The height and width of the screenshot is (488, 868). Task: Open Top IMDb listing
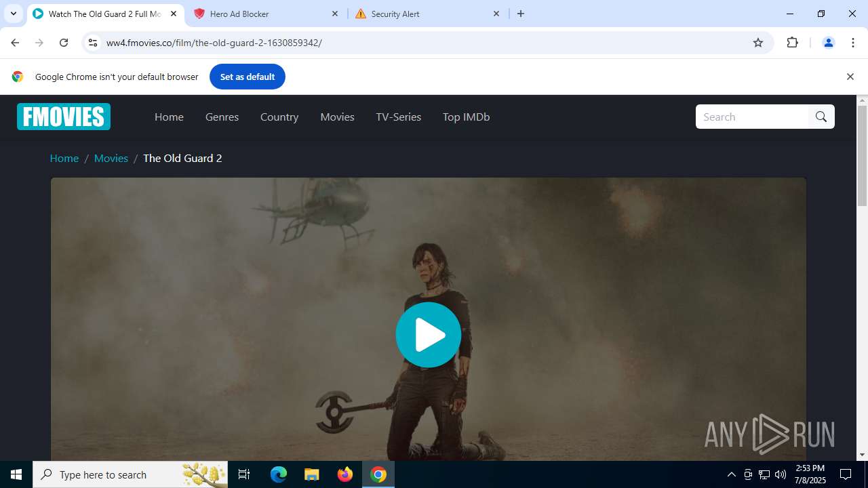[x=466, y=117]
